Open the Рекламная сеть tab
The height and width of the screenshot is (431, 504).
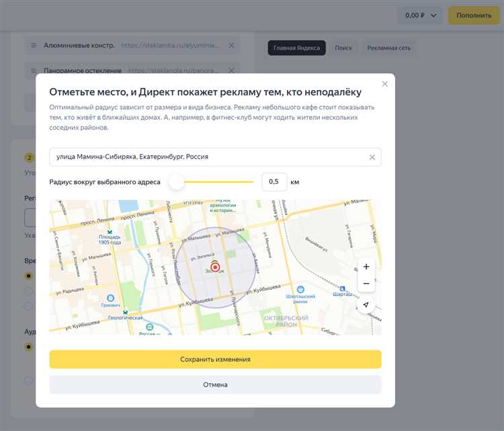[x=389, y=48]
